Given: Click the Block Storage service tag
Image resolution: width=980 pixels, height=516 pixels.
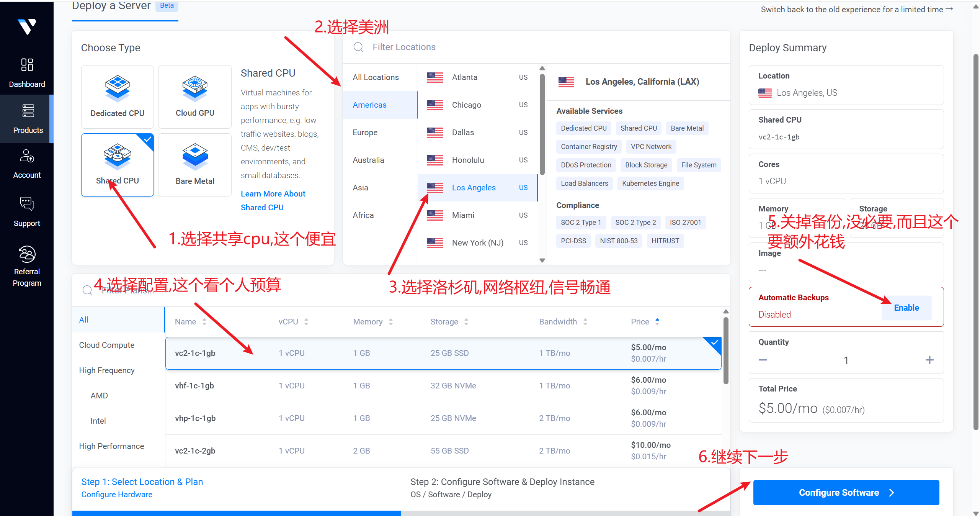Looking at the screenshot, I should 646,165.
